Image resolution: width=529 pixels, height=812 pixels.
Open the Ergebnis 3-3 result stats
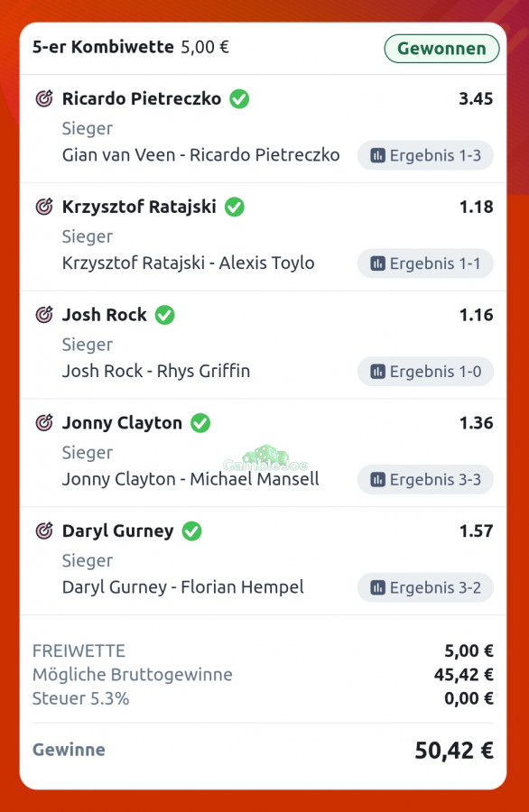click(x=425, y=480)
